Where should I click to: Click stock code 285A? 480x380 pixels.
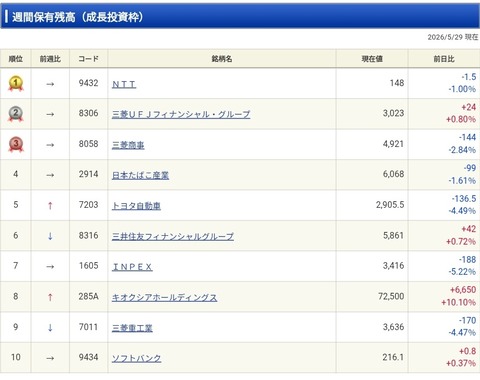click(x=88, y=296)
